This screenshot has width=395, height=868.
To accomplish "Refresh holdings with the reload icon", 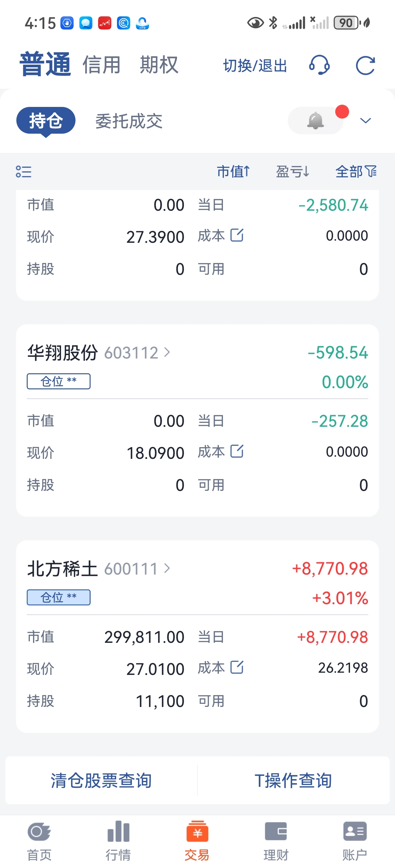I will 365,65.
